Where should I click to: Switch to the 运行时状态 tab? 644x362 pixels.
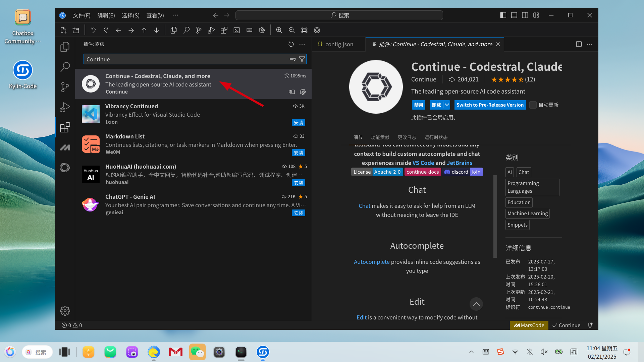pos(436,137)
